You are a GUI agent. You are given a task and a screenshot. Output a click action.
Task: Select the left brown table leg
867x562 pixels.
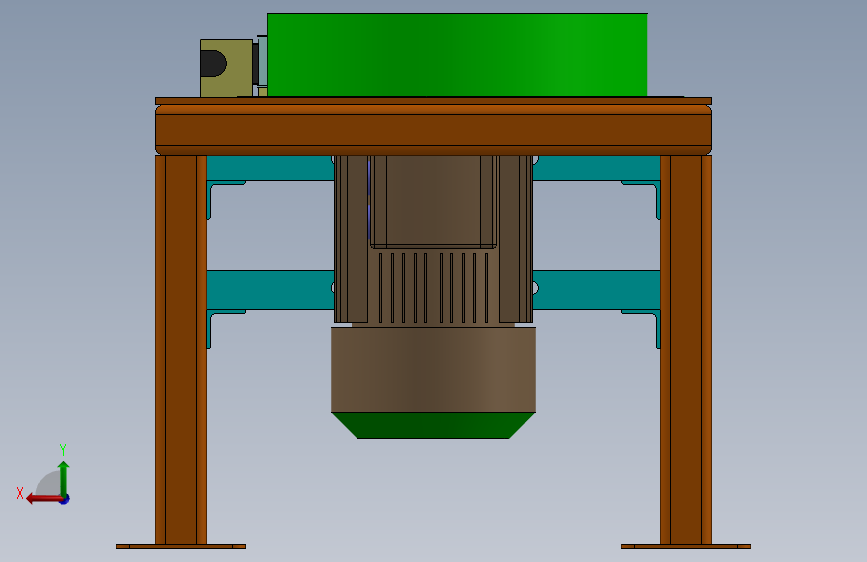[181, 350]
